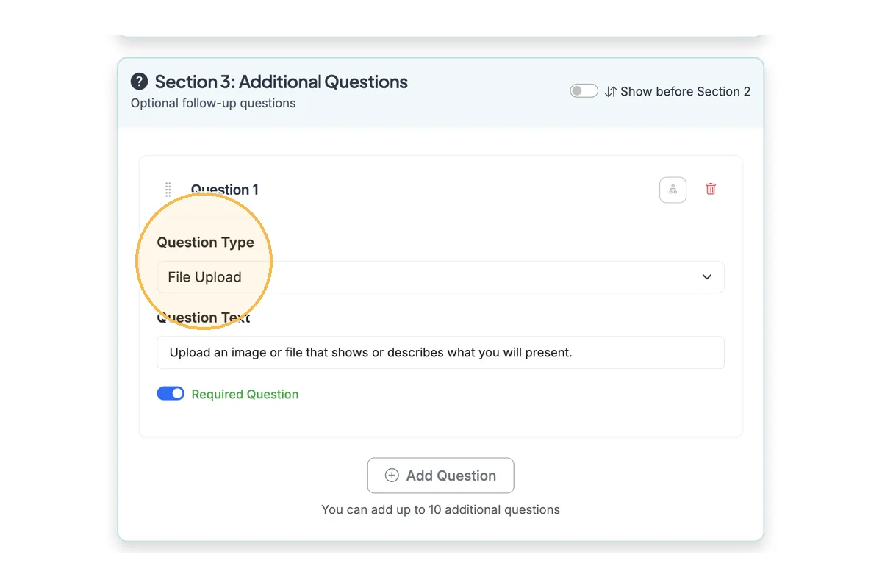Viewport: 882px width, 588px height.
Task: Open the branching logic icon for Question 1
Action: click(x=673, y=190)
